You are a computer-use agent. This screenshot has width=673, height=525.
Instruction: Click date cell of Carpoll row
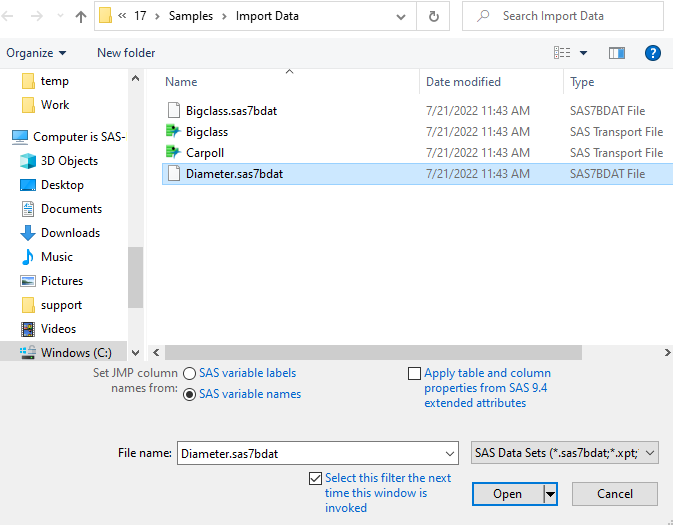[x=478, y=153]
